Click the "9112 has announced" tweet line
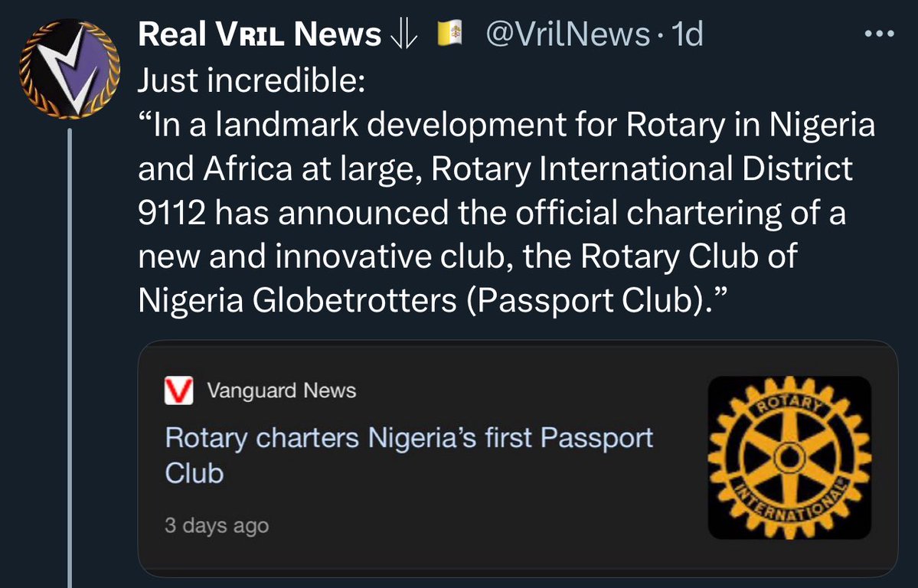The height and width of the screenshot is (588, 918). (491, 213)
